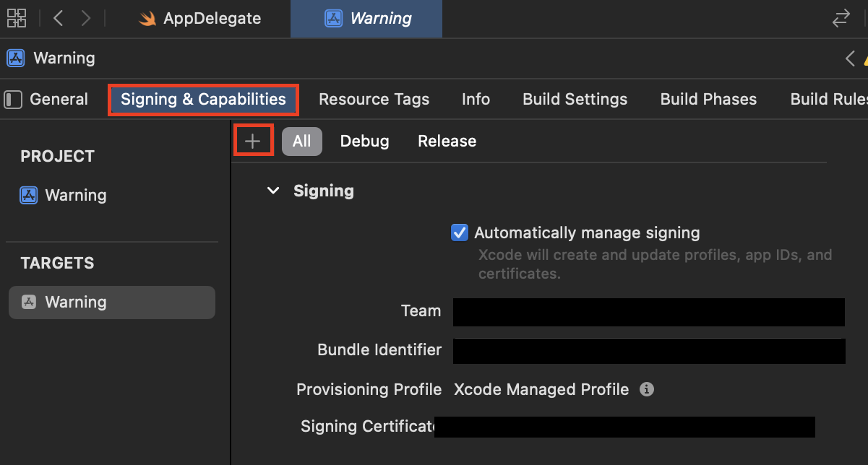This screenshot has width=868, height=465.
Task: Open the related items grid icon
Action: click(x=17, y=18)
